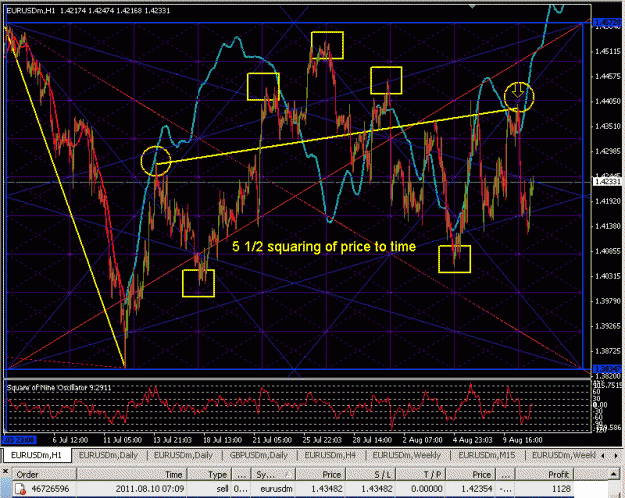Click the 21 Jul 05:00 time axis label

[x=272, y=440]
